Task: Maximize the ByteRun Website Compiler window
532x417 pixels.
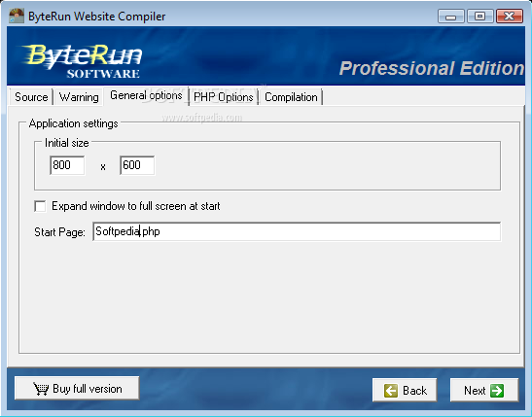Action: coord(479,16)
